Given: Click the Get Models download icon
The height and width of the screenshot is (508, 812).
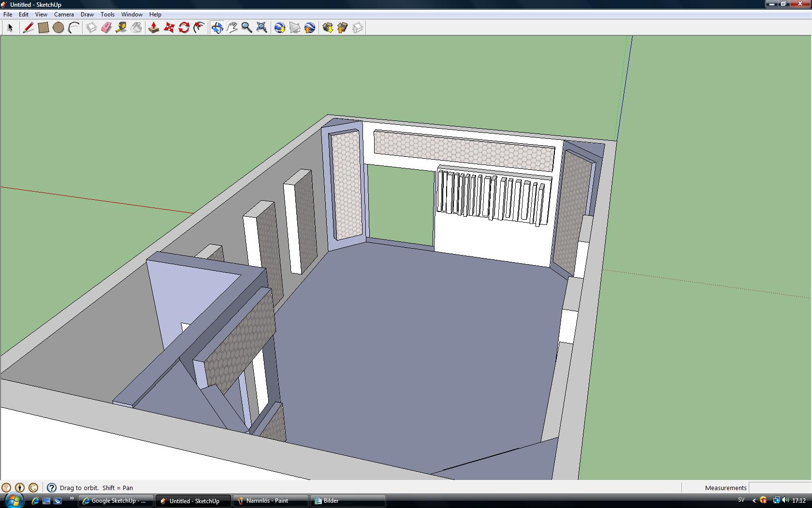Looking at the screenshot, I should click(x=328, y=28).
